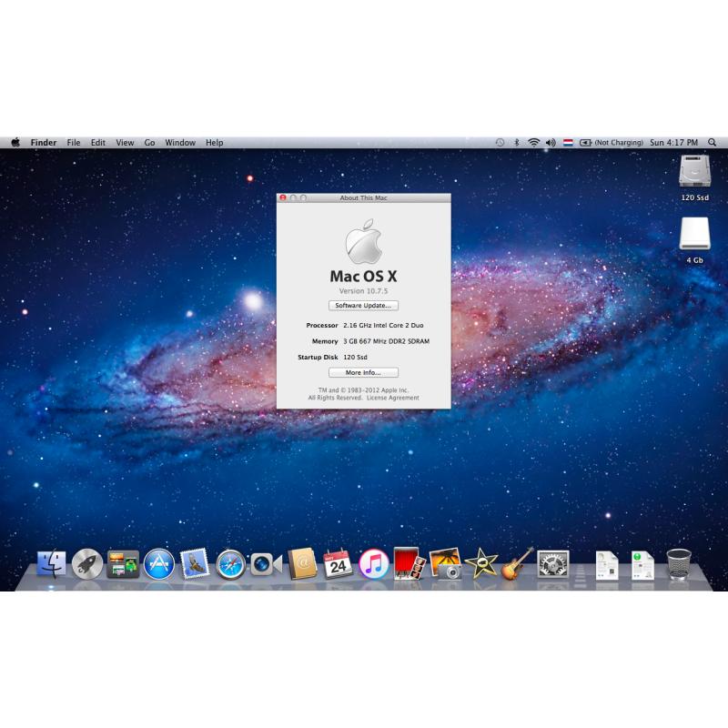The image size is (728, 728).
Task: Open Finder from the Dock
Action: point(51,563)
